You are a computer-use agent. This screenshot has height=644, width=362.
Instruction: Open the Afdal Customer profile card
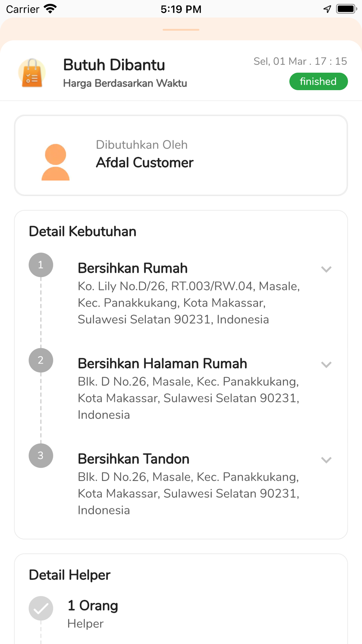click(181, 155)
